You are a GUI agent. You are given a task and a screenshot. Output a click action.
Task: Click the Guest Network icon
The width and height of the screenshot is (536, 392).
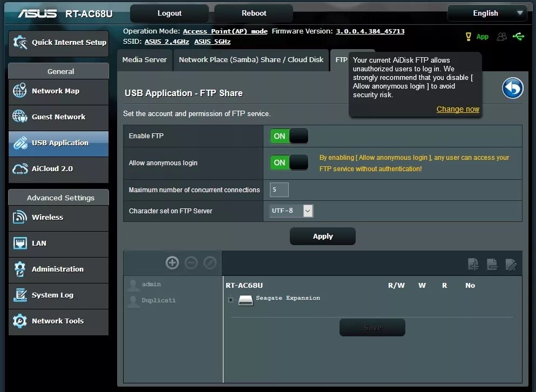pos(20,117)
